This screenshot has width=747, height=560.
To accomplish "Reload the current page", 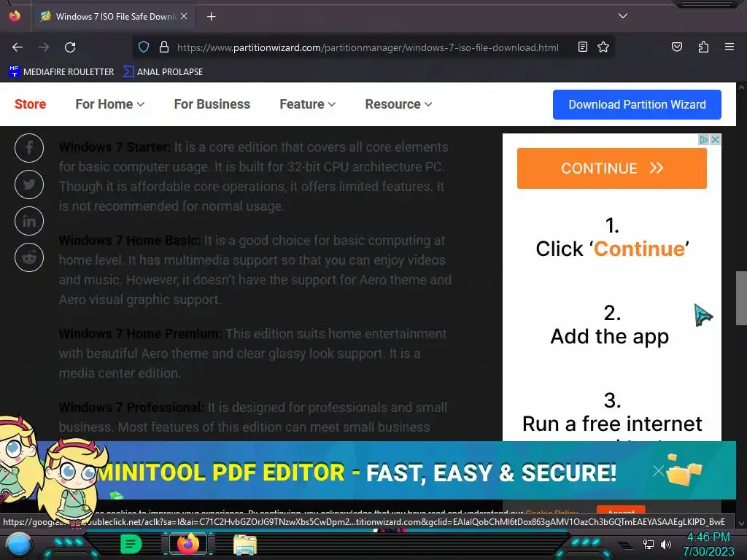I will coord(70,47).
